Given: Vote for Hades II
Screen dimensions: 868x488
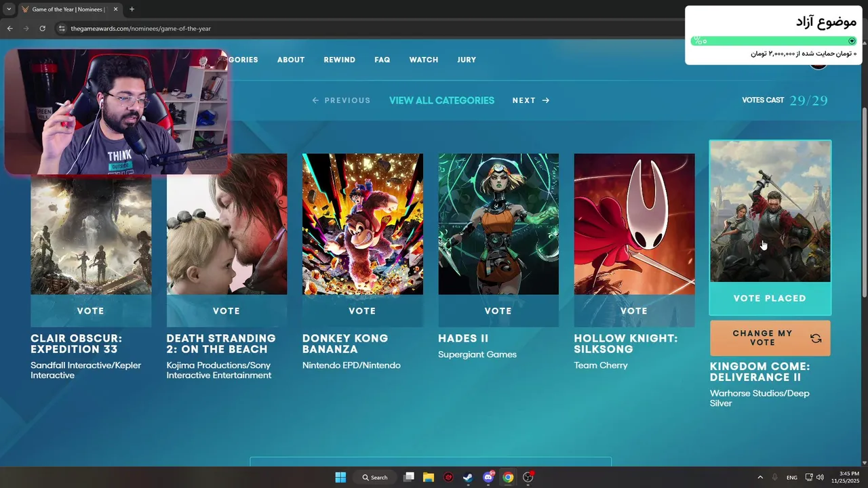Looking at the screenshot, I should click(498, 311).
